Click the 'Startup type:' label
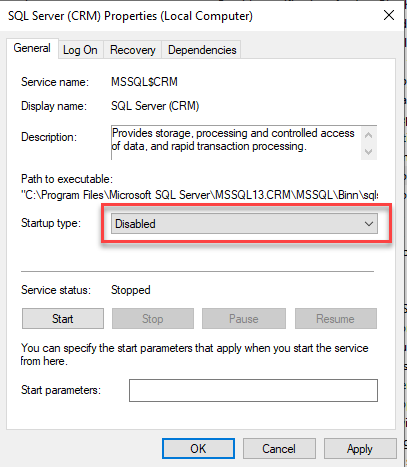This screenshot has width=407, height=467. 51,223
